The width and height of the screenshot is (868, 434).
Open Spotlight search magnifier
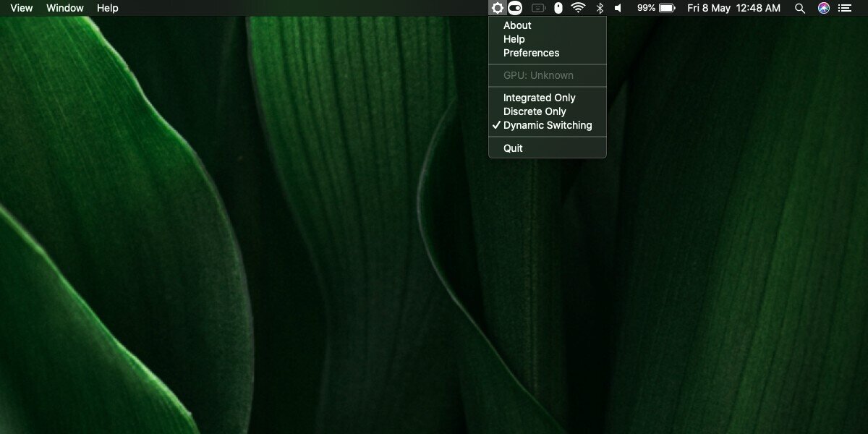[x=799, y=8]
